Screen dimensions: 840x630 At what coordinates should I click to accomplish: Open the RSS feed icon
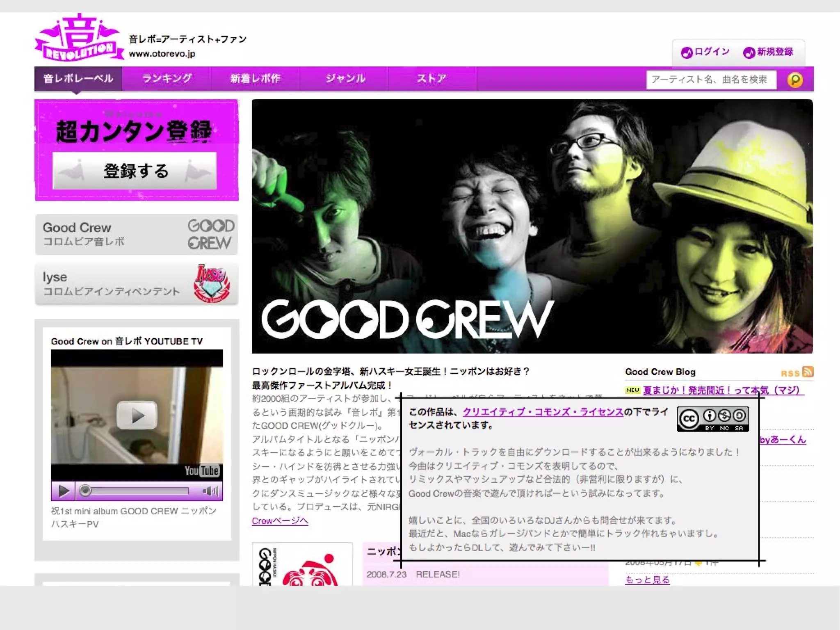(x=808, y=372)
